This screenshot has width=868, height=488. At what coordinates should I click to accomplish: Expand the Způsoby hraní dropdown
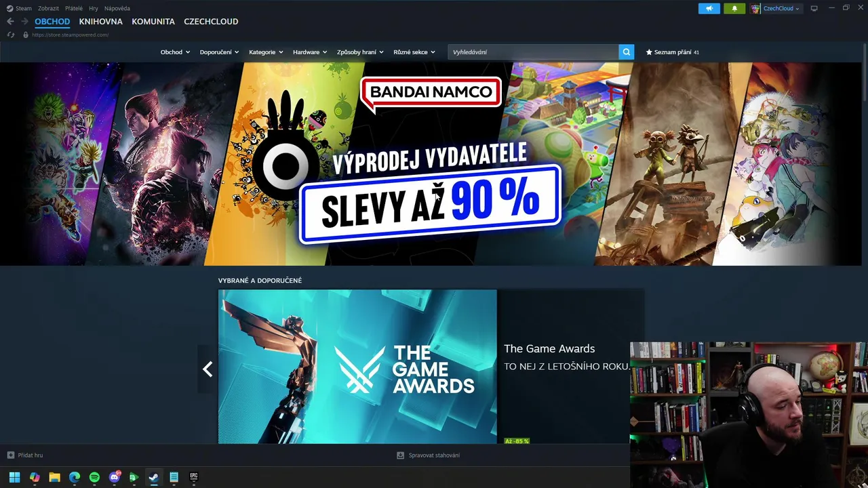coord(360,52)
